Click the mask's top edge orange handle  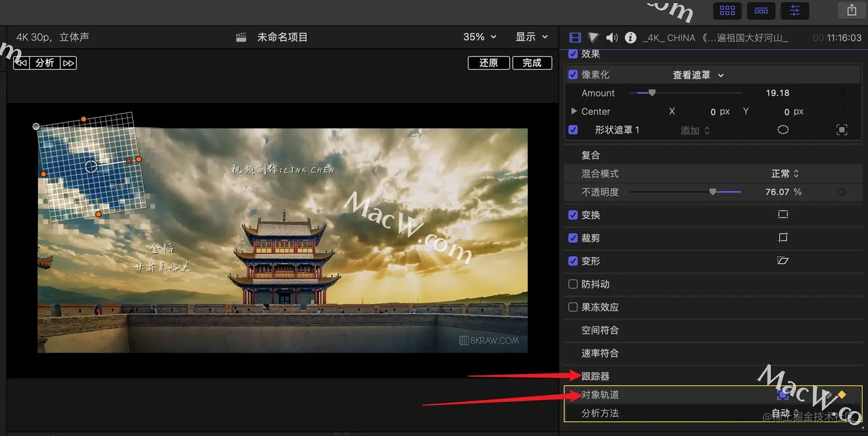coord(84,119)
